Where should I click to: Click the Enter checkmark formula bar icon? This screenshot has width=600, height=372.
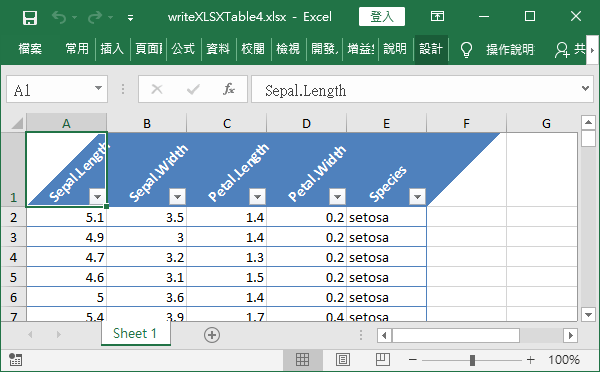pyautogui.click(x=193, y=89)
